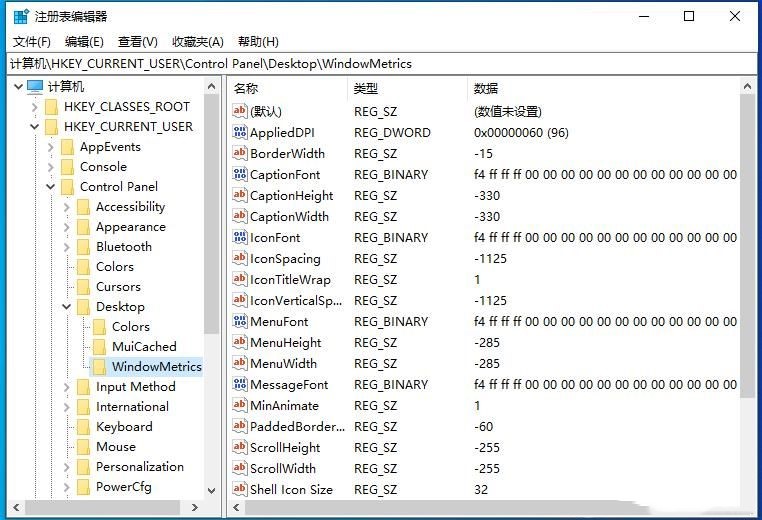This screenshot has height=520, width=762.
Task: Collapse the Control Panel key
Action: click(x=51, y=187)
